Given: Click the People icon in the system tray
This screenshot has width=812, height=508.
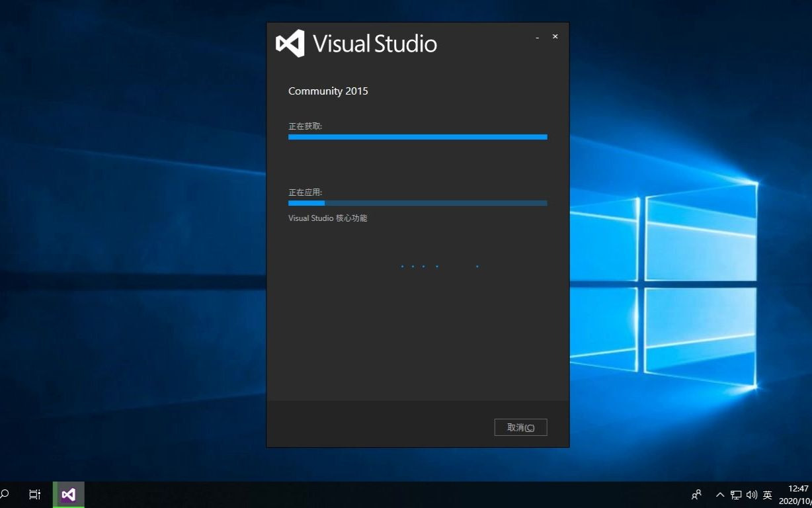Looking at the screenshot, I should [696, 494].
